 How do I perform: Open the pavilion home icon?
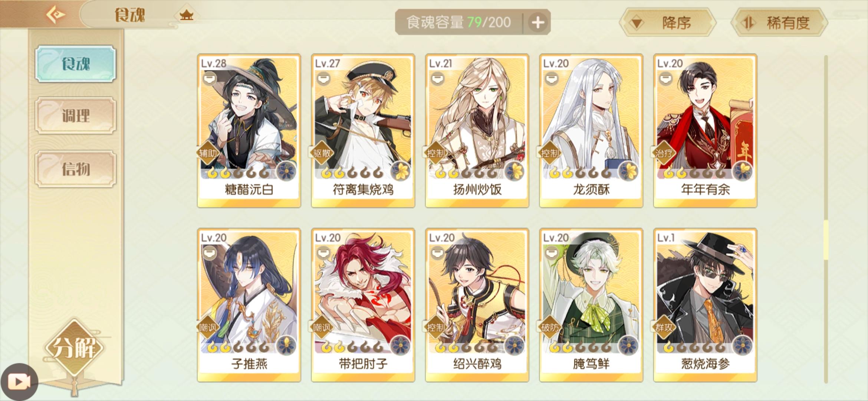point(186,15)
